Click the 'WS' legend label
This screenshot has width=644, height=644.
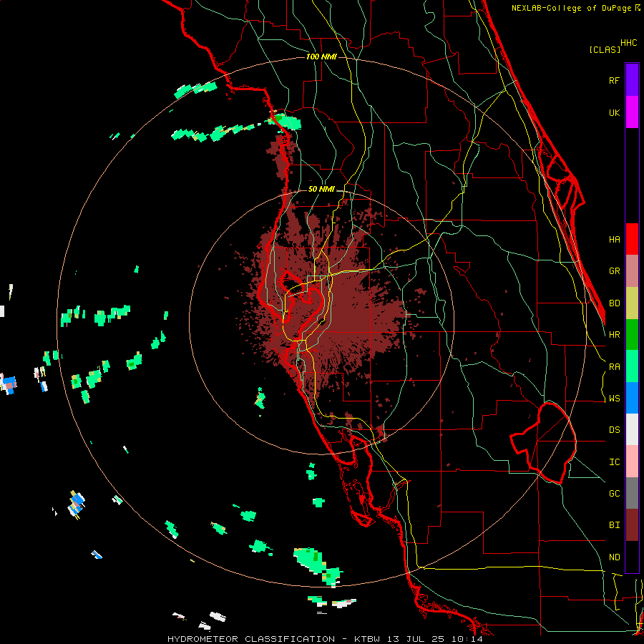pyautogui.click(x=614, y=399)
